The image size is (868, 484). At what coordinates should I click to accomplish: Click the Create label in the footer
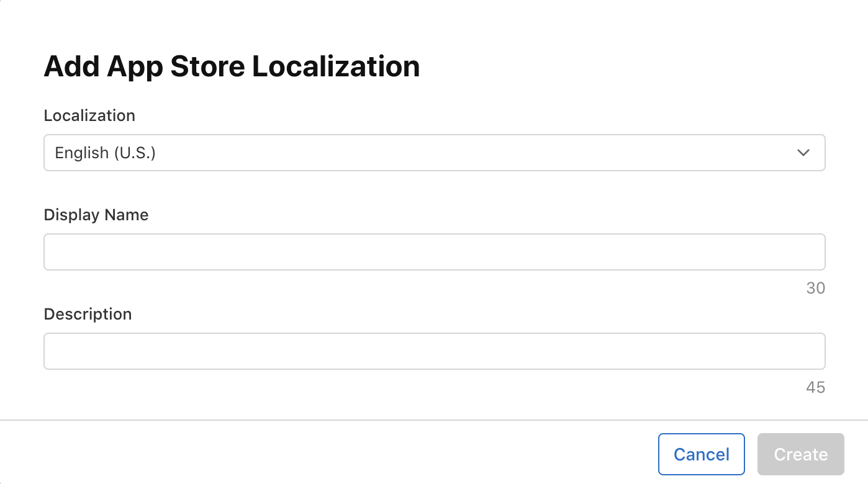(800, 454)
